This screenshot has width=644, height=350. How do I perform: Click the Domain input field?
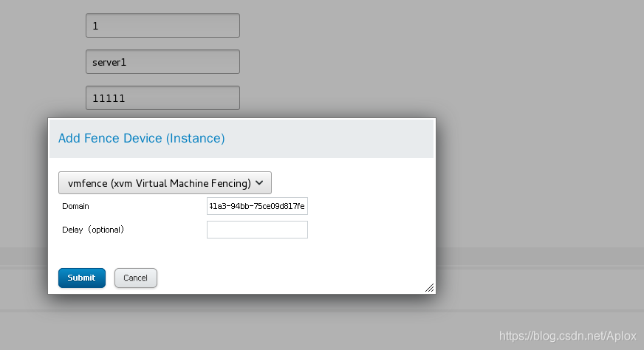coord(257,206)
